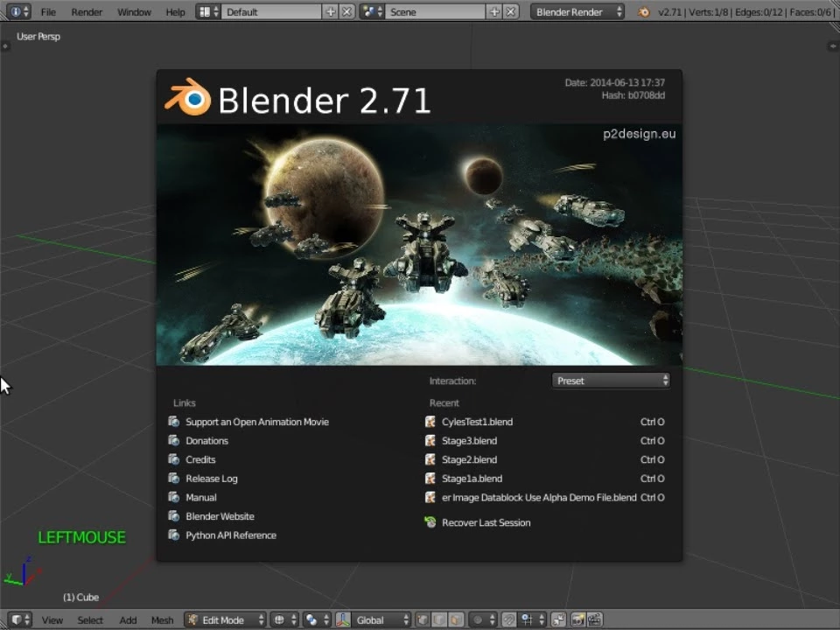Click the Stage3.blend file icon
The height and width of the screenshot is (630, 840).
(x=430, y=440)
